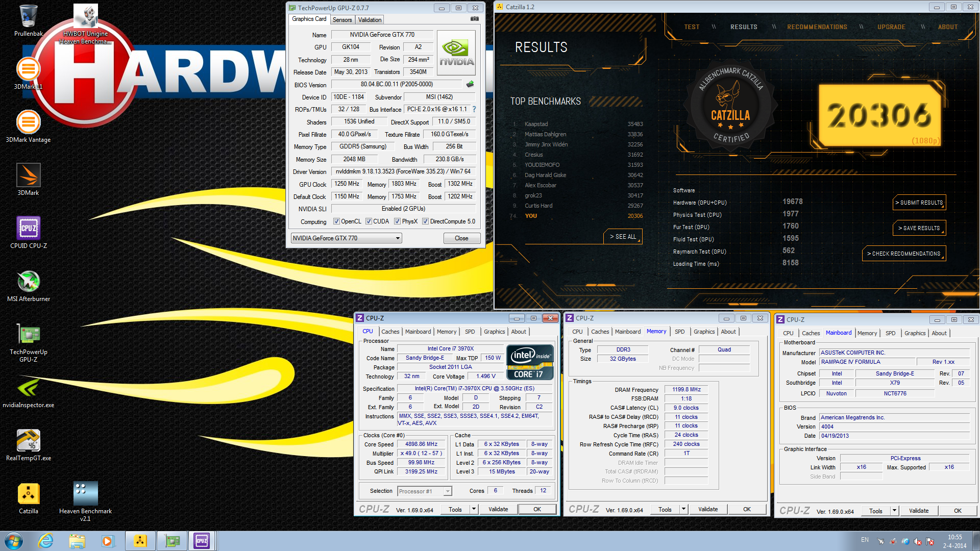980x551 pixels.
Task: Select the Kaapstad benchmark entry
Action: click(577, 124)
